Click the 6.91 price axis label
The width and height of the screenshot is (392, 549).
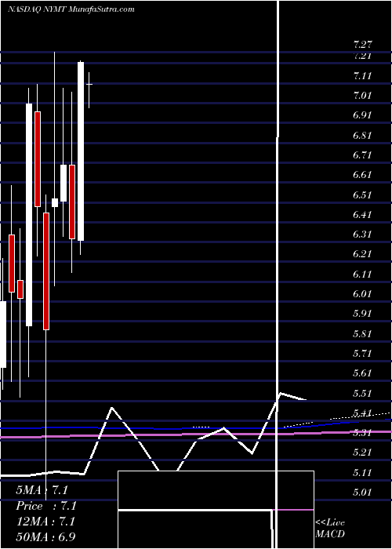pos(362,115)
